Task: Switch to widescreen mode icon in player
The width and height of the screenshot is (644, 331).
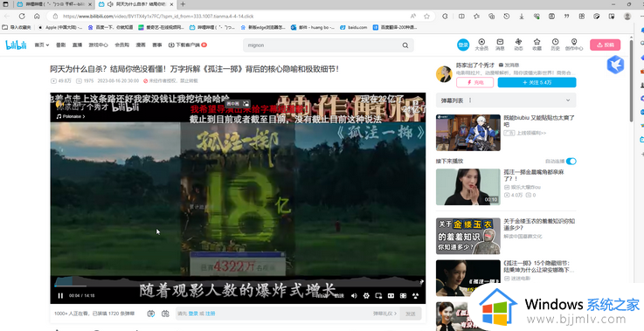Action: click(x=391, y=296)
